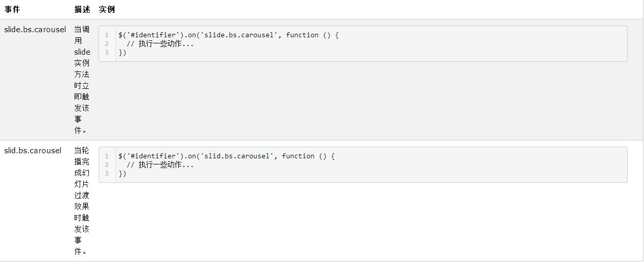The image size is (644, 262).
Task: Click closing bracket line in slide.bs.carousel example
Action: click(123, 53)
